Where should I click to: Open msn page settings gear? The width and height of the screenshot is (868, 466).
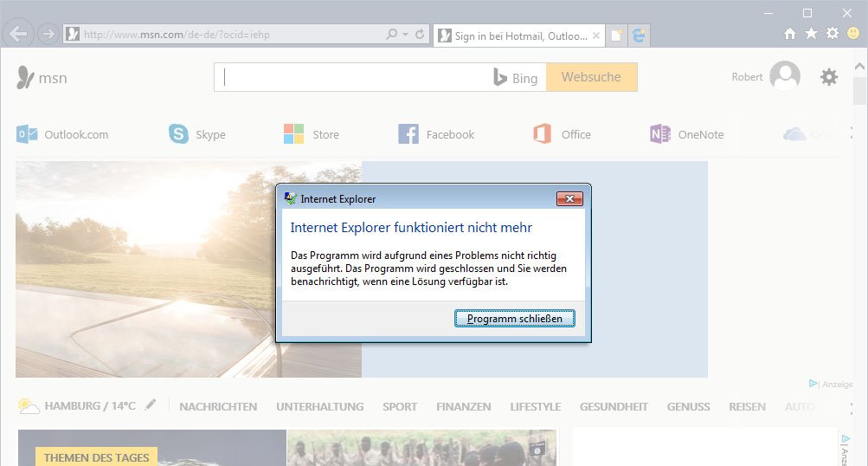click(x=829, y=77)
